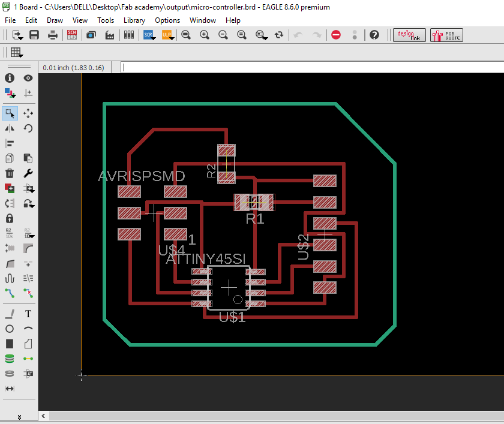The width and height of the screenshot is (504, 424).
Task: Select the Route airwire tool
Action: (x=10, y=293)
